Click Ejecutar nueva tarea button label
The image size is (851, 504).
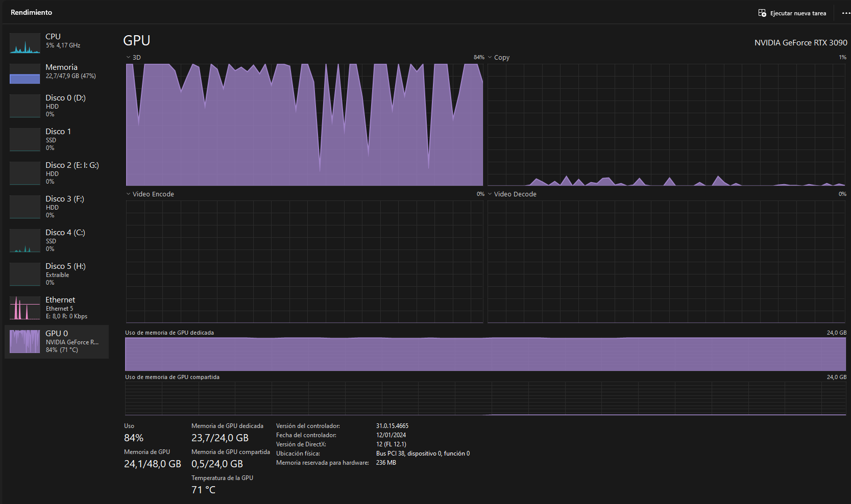[x=798, y=13]
